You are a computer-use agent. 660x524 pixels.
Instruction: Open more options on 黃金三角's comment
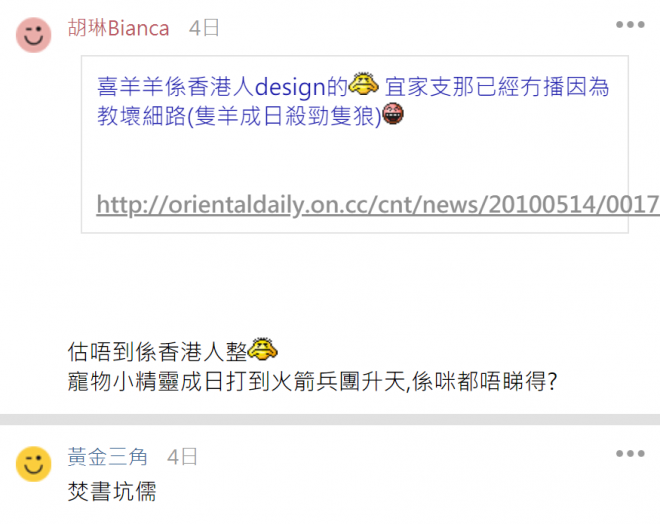coord(630,453)
